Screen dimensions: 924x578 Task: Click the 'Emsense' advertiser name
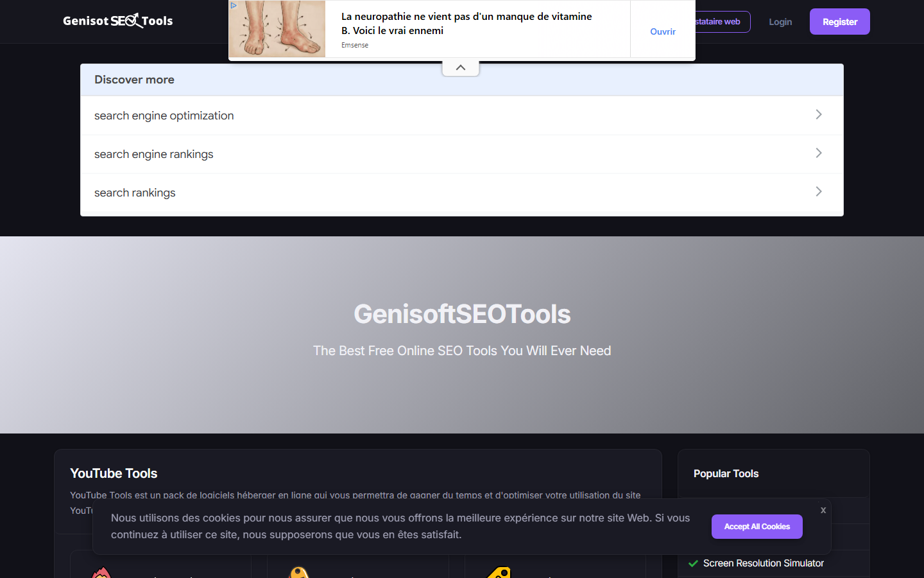click(x=355, y=45)
